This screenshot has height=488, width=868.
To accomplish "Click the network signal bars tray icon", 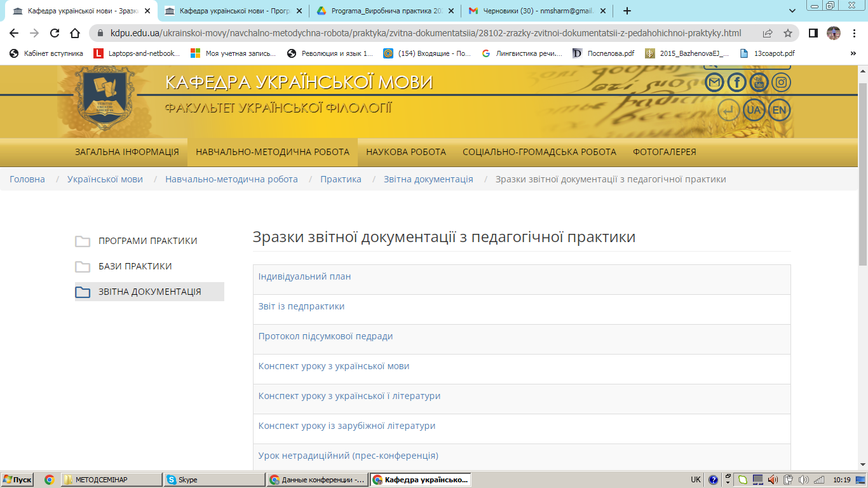I will pyautogui.click(x=819, y=480).
